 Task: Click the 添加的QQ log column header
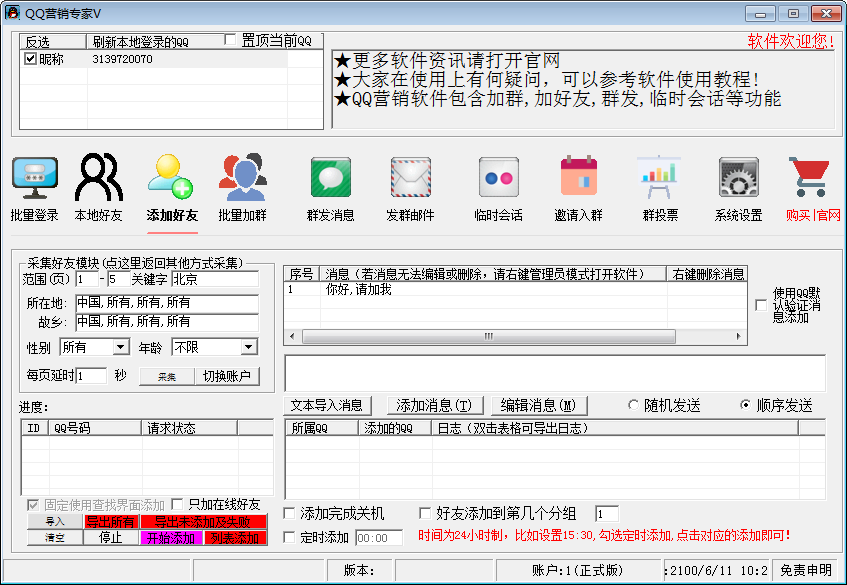pyautogui.click(x=395, y=428)
